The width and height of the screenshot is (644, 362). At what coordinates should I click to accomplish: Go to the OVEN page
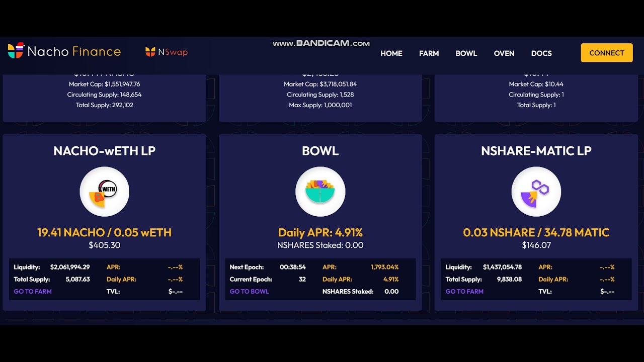(504, 53)
